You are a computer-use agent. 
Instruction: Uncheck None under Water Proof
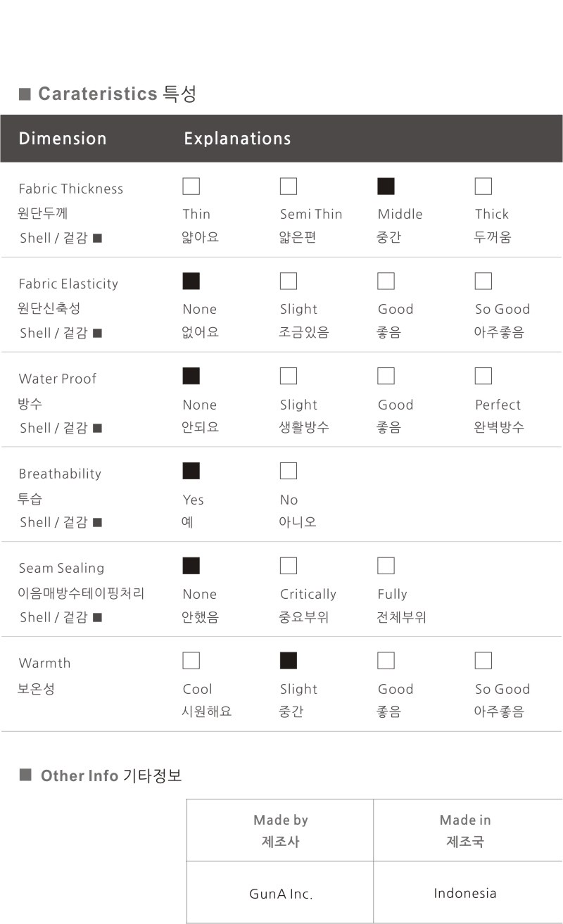191,376
